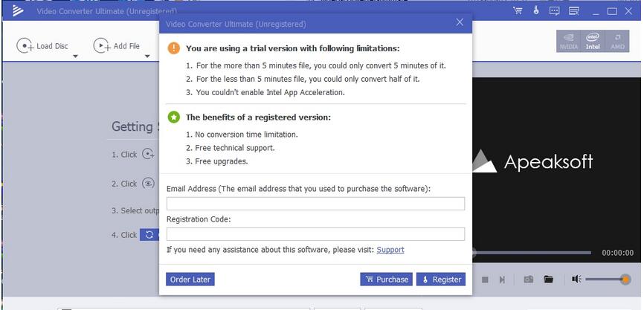The width and height of the screenshot is (644, 310).
Task: Click the Order Later button
Action: [190, 280]
